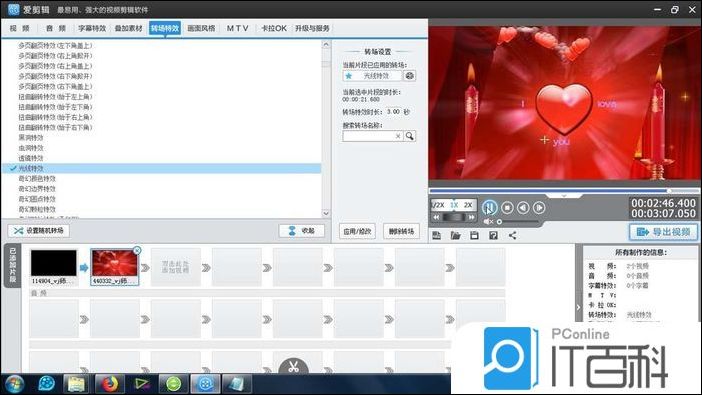Select the 虫洞特效 transition
702x395 pixels.
pos(31,148)
